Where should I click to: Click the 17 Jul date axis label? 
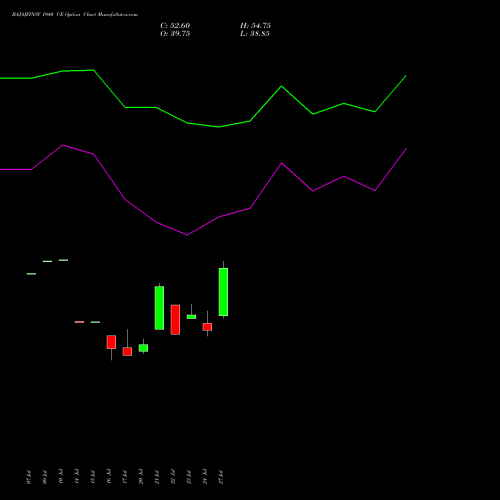point(125,477)
